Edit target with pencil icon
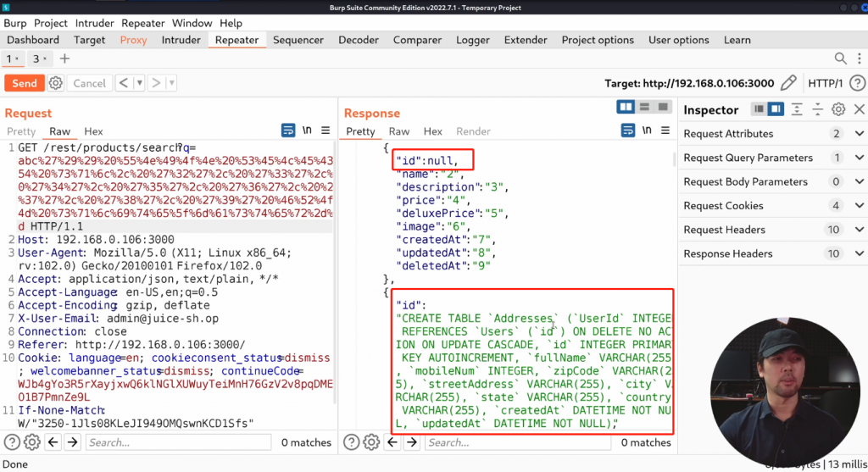The image size is (868, 472). pyautogui.click(x=788, y=83)
